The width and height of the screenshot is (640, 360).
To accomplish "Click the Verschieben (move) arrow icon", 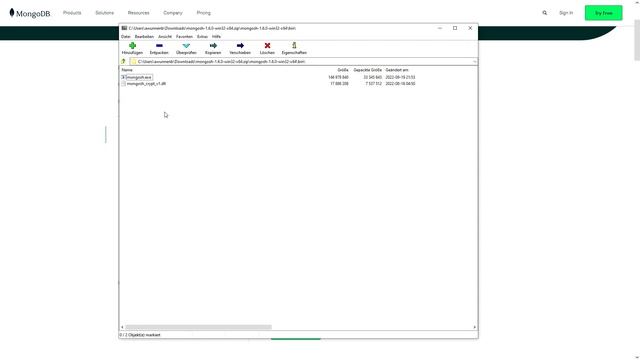I will [x=240, y=46].
